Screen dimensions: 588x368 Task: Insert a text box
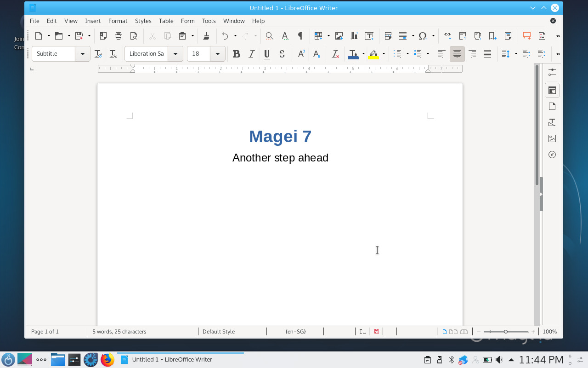click(369, 36)
